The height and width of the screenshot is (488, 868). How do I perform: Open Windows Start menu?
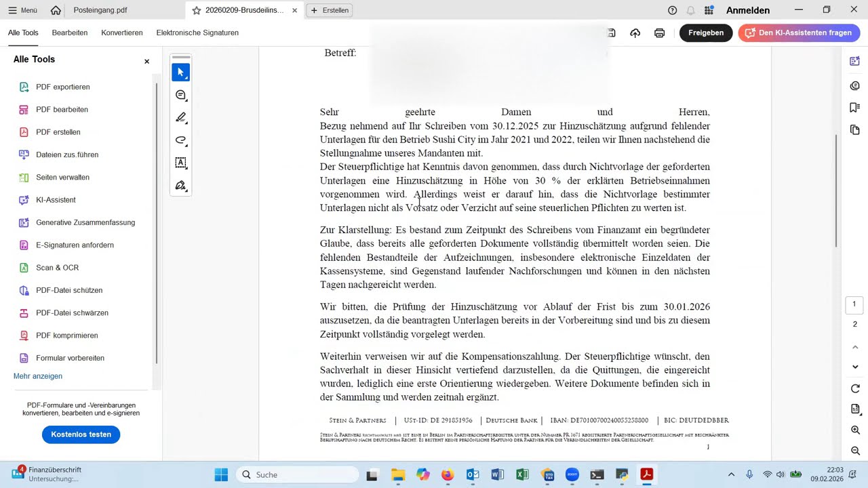[x=221, y=474]
